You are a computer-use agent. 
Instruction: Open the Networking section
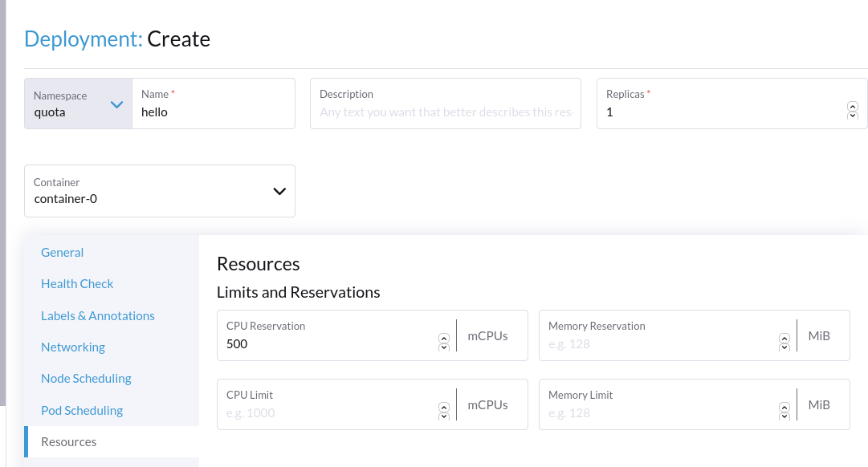point(73,347)
